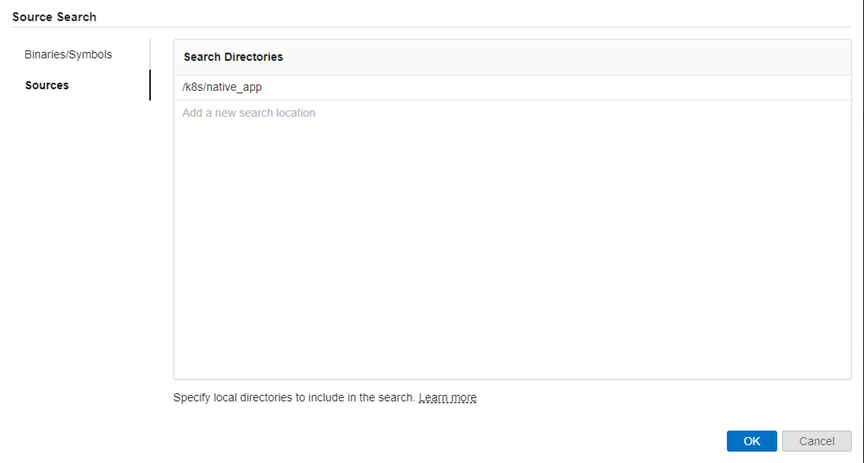
Task: Select the /k8s/native_app directory entry
Action: [x=221, y=88]
